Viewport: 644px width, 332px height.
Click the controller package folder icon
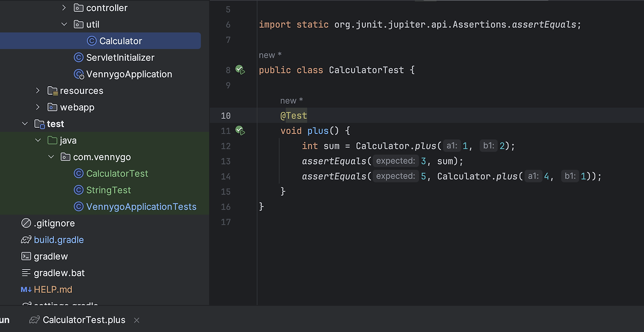coord(78,8)
